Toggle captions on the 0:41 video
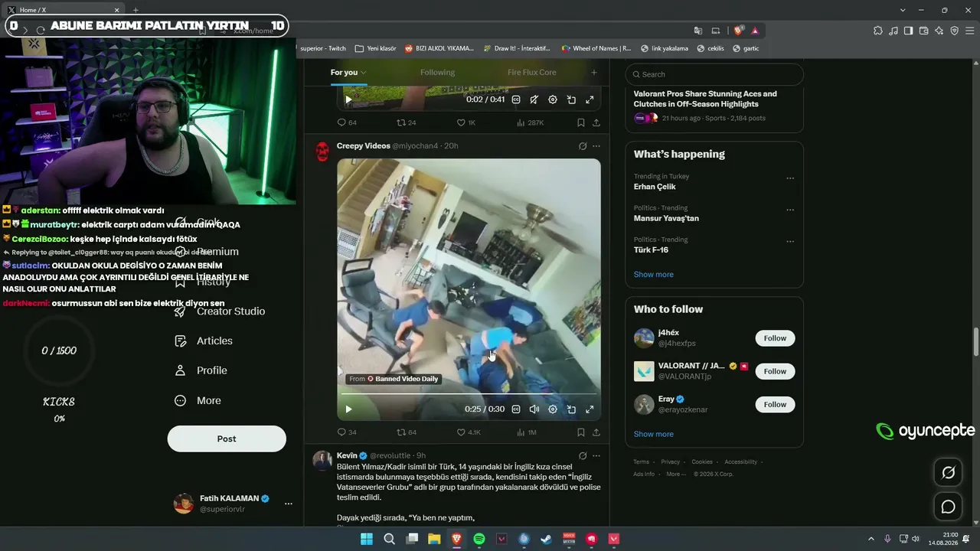This screenshot has width=980, height=551. (x=516, y=99)
